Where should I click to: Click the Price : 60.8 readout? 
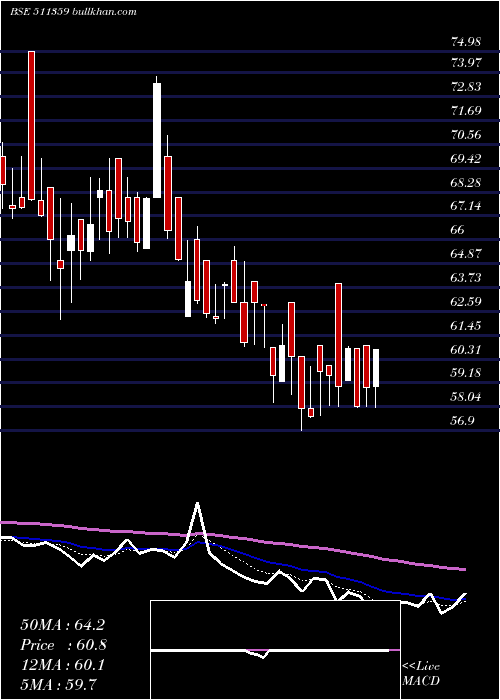coord(63,645)
